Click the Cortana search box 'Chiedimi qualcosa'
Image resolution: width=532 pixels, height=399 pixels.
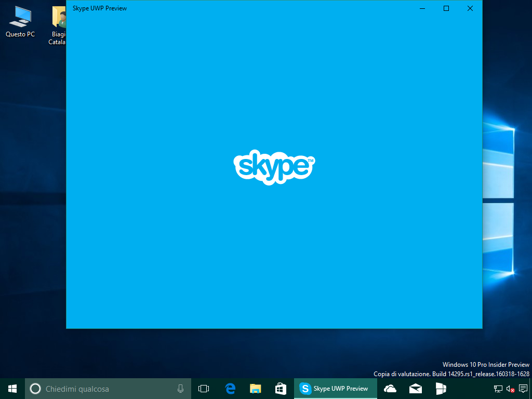[108, 389]
